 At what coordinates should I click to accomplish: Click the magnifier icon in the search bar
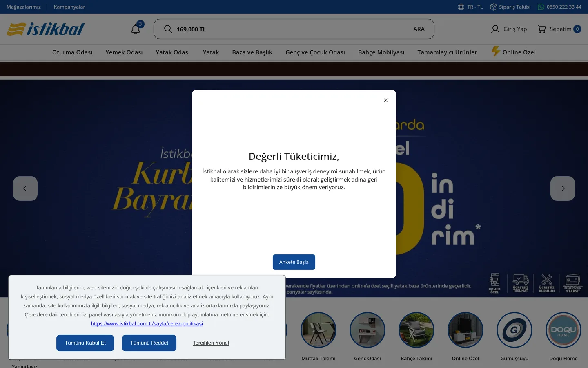pos(168,29)
